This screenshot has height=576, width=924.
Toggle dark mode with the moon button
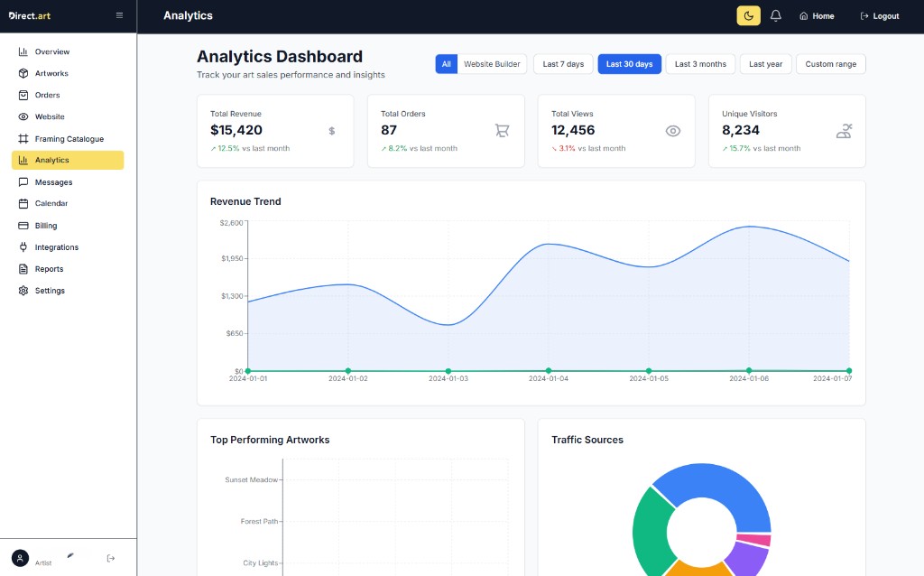click(748, 15)
